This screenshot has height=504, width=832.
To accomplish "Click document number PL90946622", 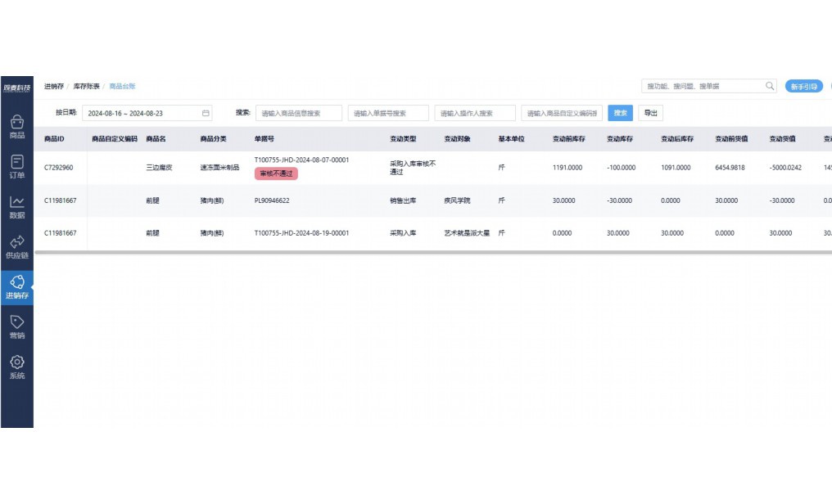I will coord(272,200).
